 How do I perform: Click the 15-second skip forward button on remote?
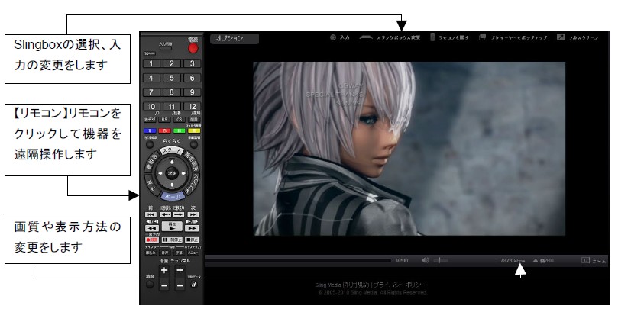pyautogui.click(x=179, y=214)
